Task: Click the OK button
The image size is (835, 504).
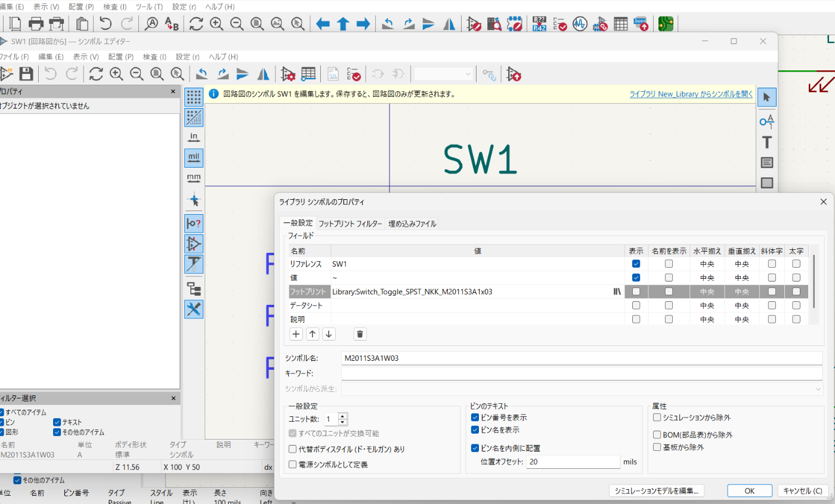Action: [x=750, y=491]
